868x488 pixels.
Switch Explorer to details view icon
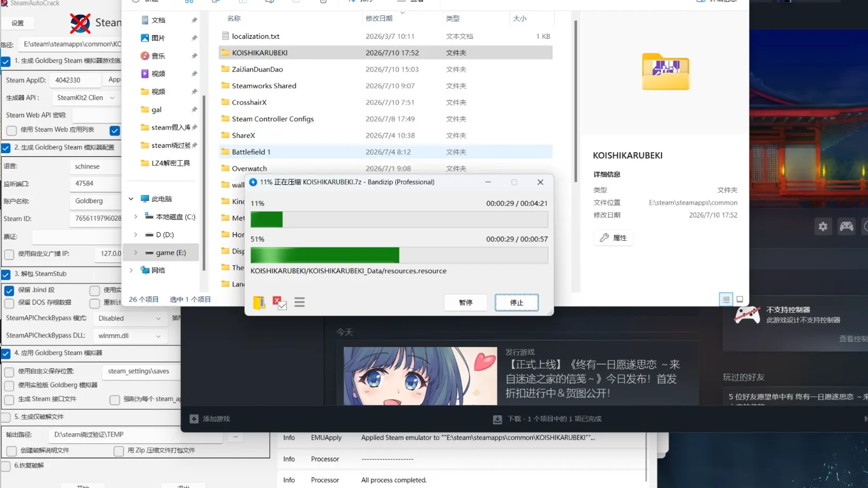pyautogui.click(x=726, y=299)
